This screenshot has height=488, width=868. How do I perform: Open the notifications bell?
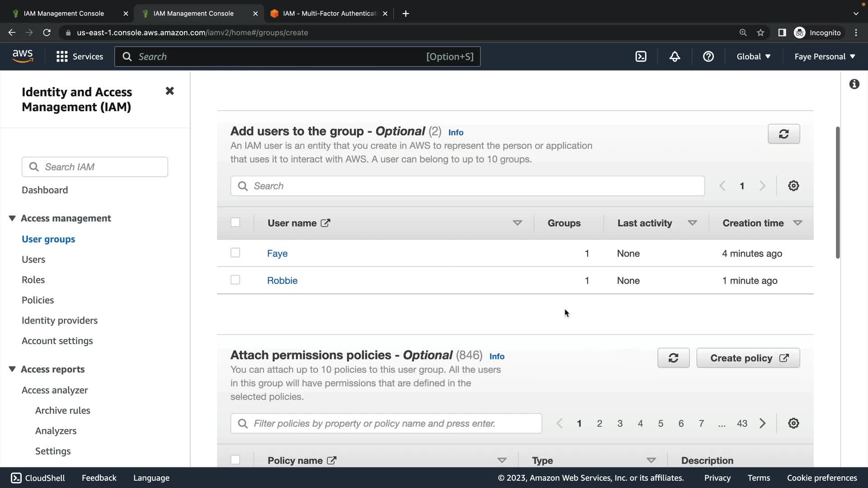click(x=675, y=56)
